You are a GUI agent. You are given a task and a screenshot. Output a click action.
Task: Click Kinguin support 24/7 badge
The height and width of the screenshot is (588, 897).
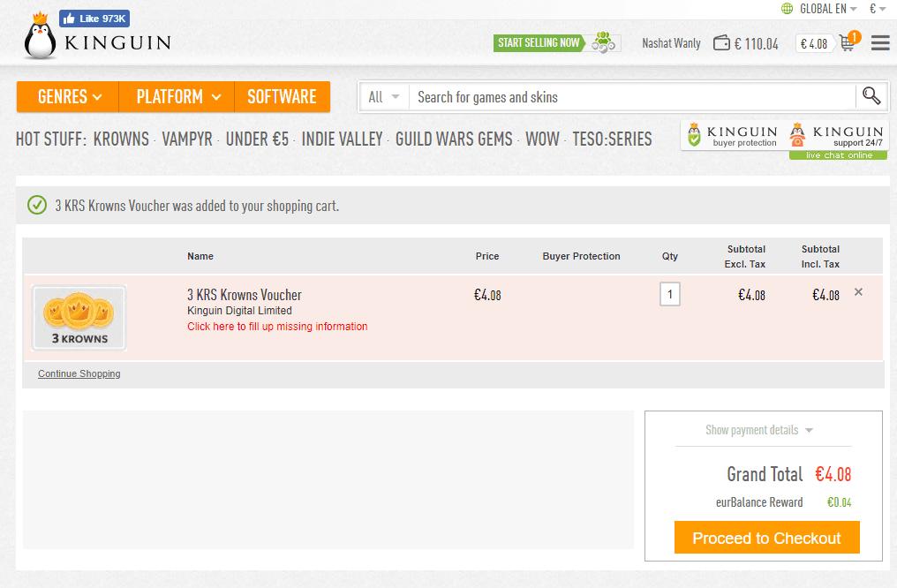pyautogui.click(x=836, y=136)
